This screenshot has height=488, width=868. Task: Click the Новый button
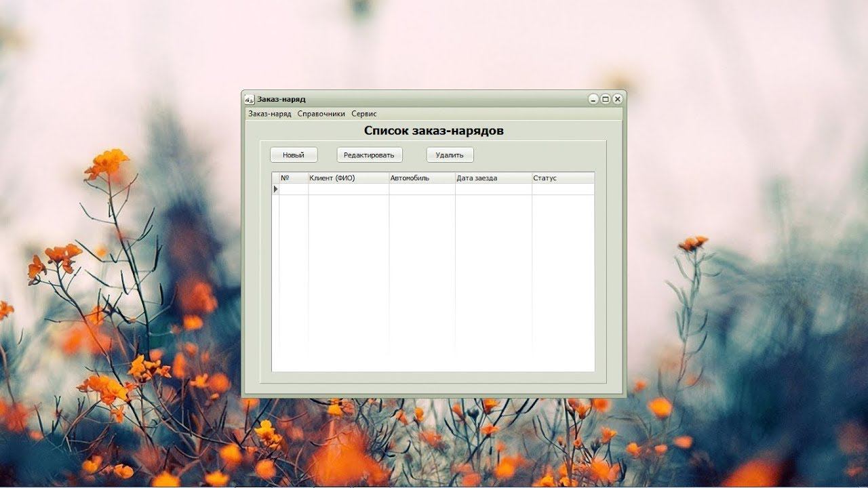[294, 155]
